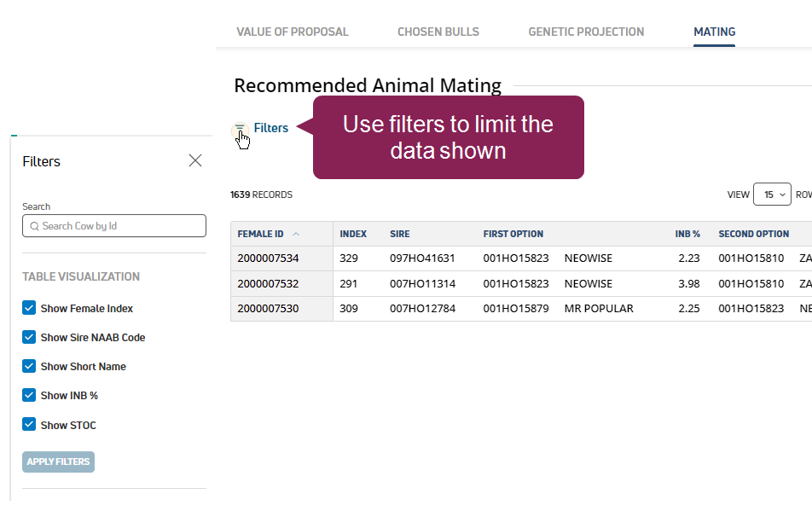Disable Show Short Name checkbox
The width and height of the screenshot is (812, 511).
click(x=29, y=366)
